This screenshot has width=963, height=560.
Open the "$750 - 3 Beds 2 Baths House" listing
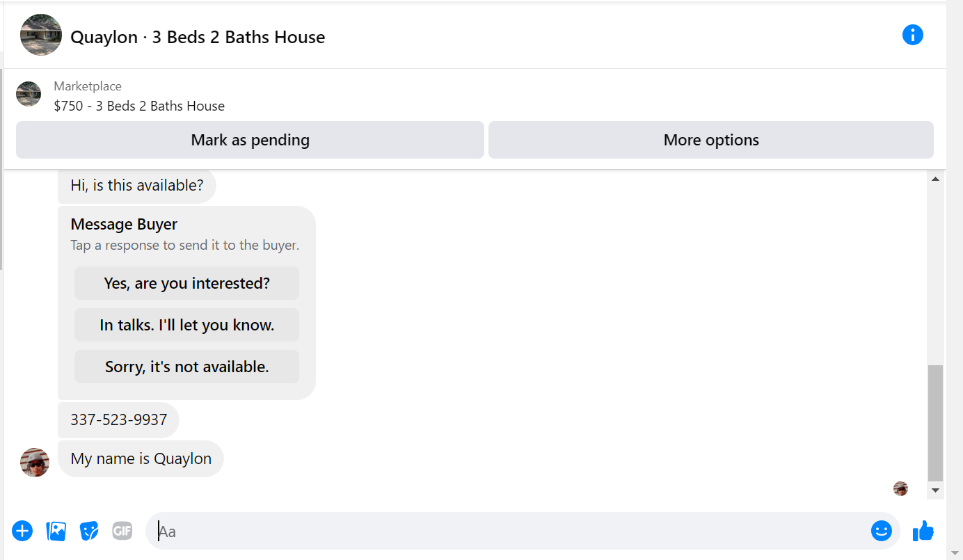click(139, 106)
